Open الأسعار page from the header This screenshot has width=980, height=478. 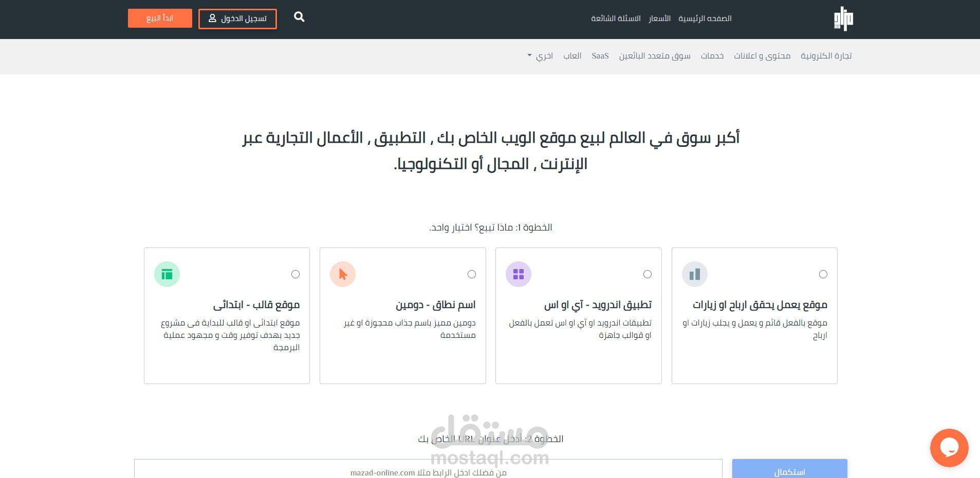[659, 18]
